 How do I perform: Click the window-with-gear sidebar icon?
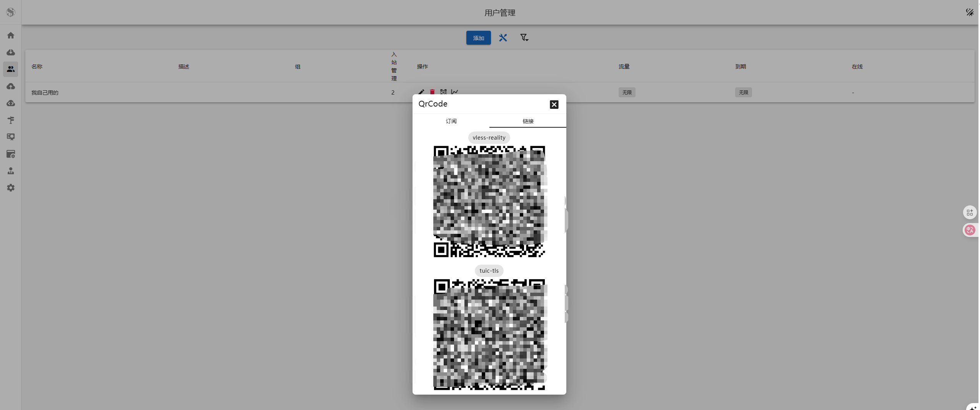(11, 154)
